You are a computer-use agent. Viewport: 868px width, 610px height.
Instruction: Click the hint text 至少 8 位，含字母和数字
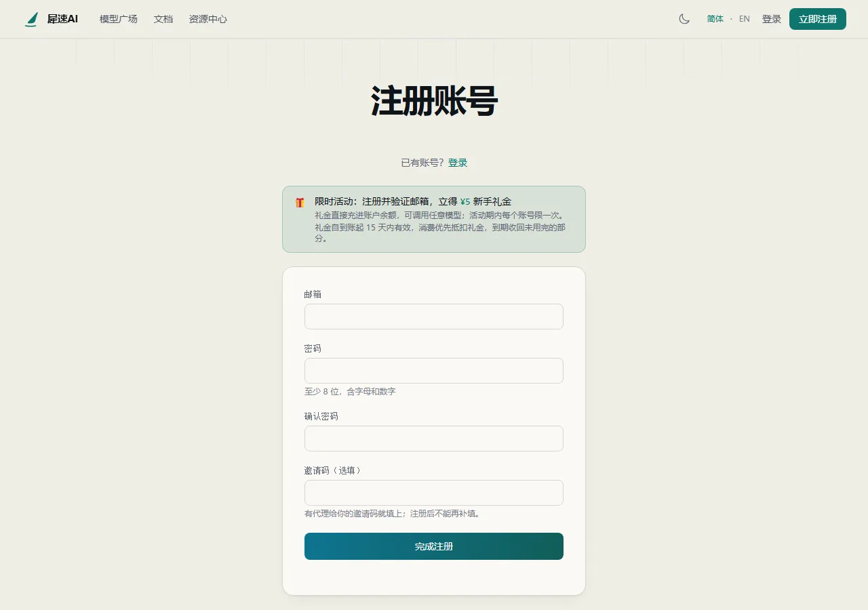pos(350,392)
